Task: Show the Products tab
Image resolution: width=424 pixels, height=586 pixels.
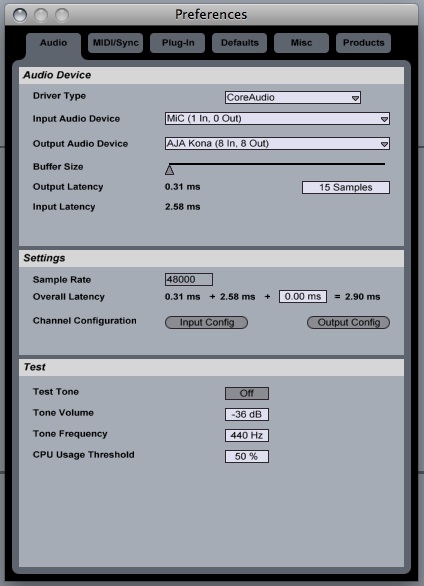Action: [x=363, y=43]
